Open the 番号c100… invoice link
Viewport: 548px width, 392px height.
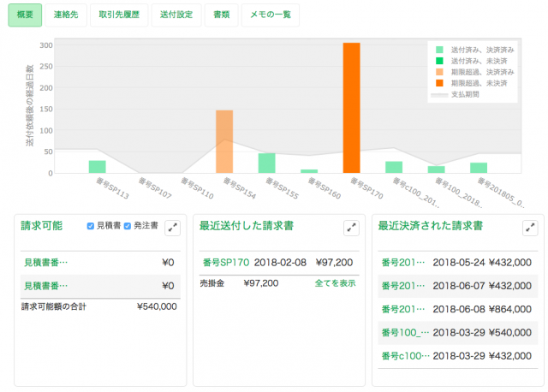405,356
